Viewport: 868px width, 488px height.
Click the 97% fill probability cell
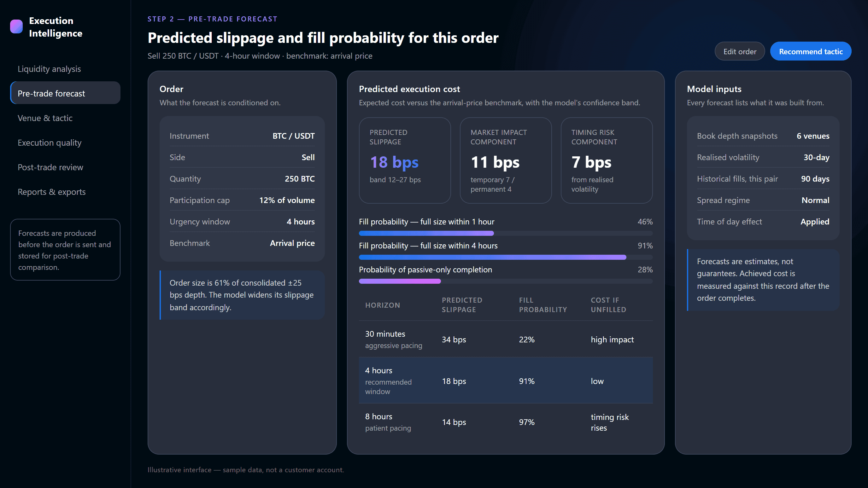pos(527,422)
